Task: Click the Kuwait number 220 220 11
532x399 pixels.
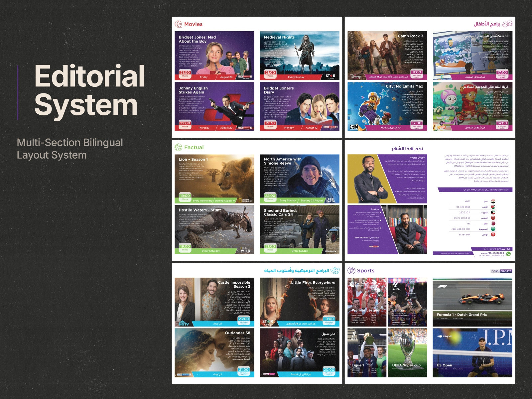Action: [x=465, y=212]
